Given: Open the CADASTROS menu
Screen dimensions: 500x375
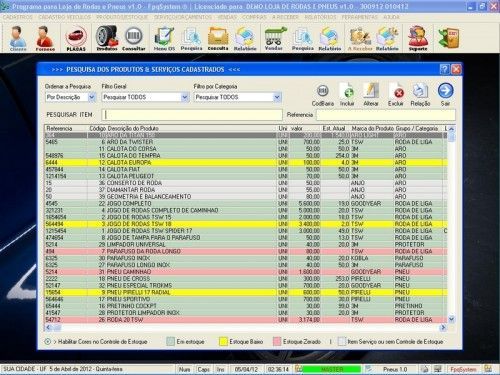Looking at the screenshot, I should (18, 17).
